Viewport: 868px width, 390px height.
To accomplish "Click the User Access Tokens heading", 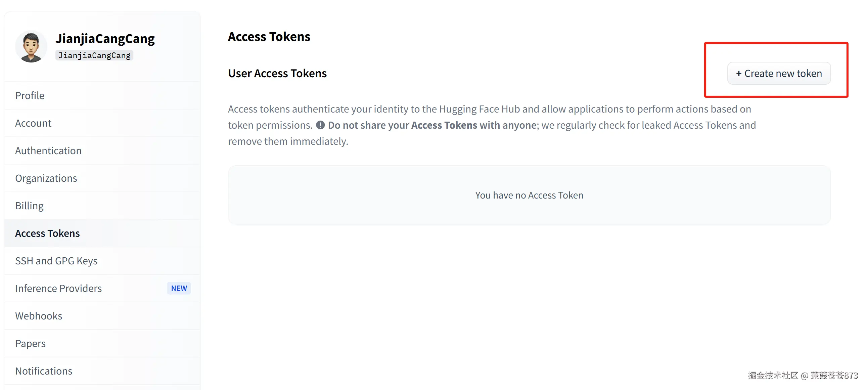I will [277, 74].
